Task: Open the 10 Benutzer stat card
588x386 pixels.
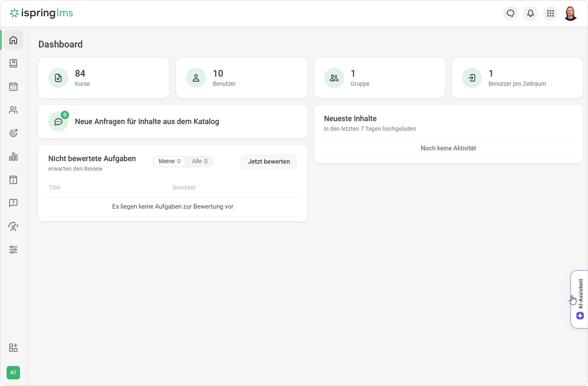Action: 241,78
